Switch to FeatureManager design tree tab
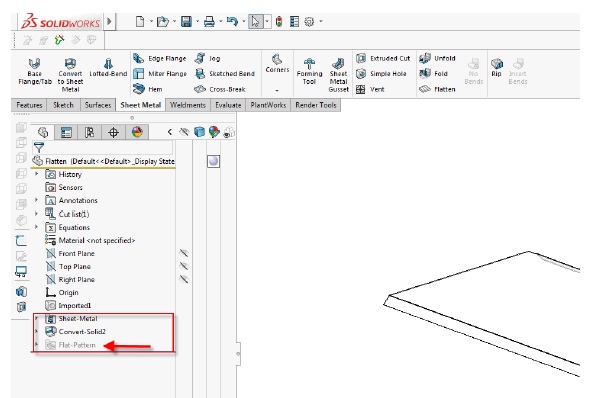The width and height of the screenshot is (589, 398). pyautogui.click(x=43, y=132)
